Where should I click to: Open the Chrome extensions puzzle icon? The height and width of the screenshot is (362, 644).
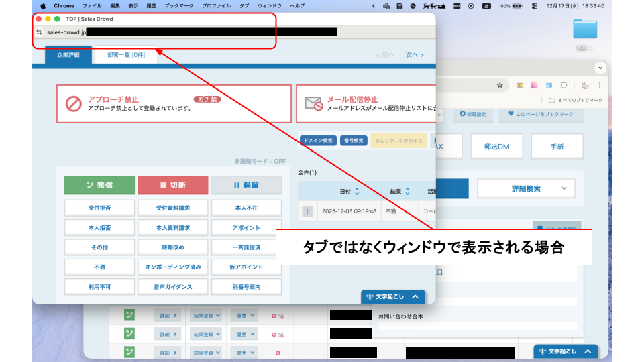pyautogui.click(x=563, y=85)
